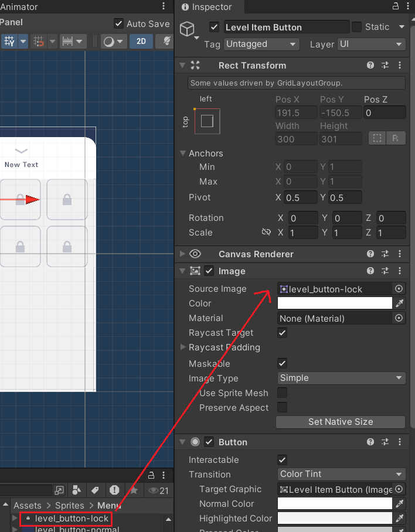The image size is (415, 532).
Task: Open Canvas Renderer options menu
Action: pyautogui.click(x=400, y=254)
